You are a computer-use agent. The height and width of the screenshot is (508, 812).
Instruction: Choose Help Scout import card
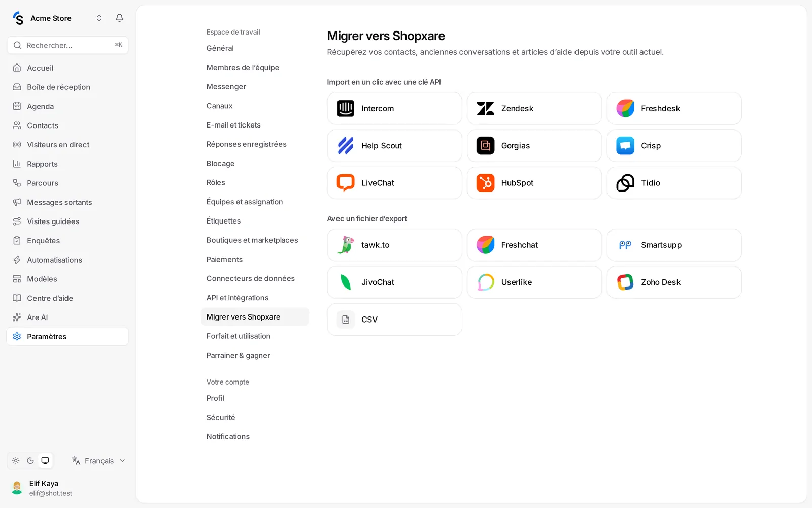pos(394,146)
